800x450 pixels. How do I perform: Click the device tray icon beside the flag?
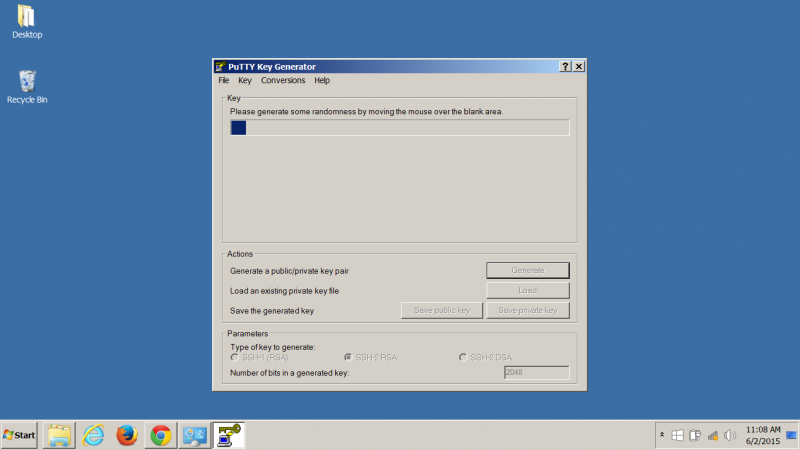tap(695, 435)
